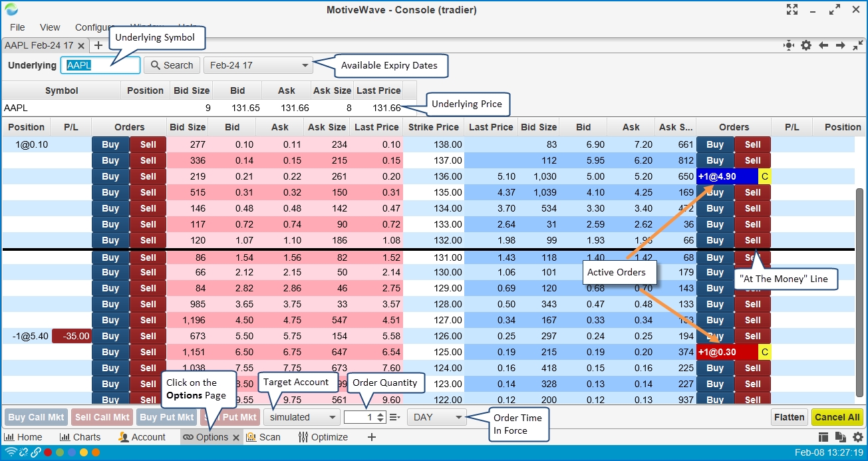Go forward using the right arrow icon
This screenshot has width=868, height=461.
coord(841,45)
